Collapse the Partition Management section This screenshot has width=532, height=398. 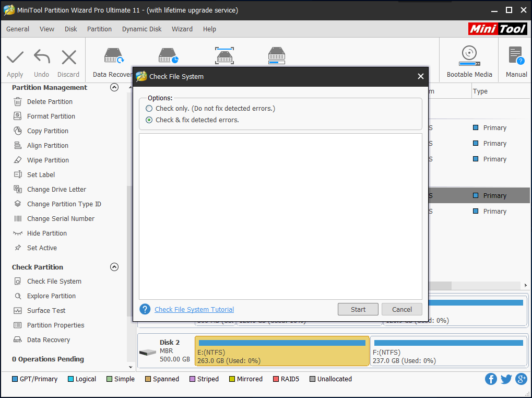[114, 88]
